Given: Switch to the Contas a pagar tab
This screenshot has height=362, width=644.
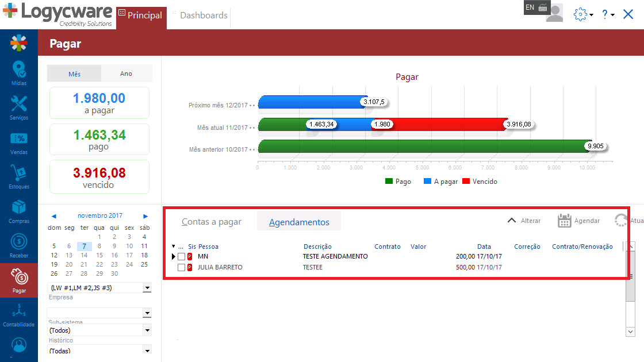Looking at the screenshot, I should pyautogui.click(x=212, y=222).
